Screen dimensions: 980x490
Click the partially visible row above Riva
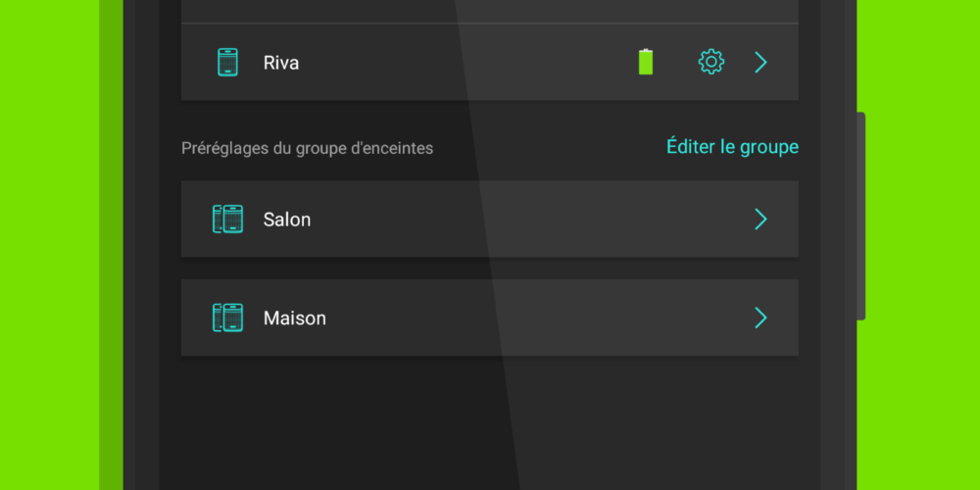(x=490, y=11)
